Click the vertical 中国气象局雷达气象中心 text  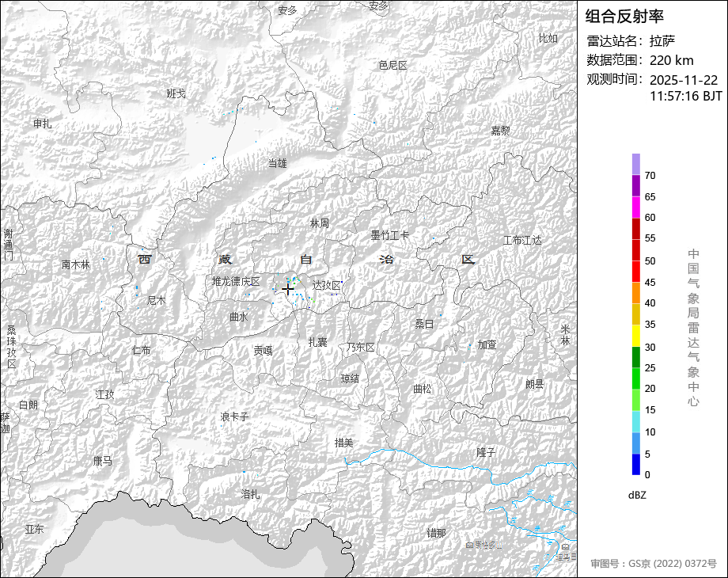pos(693,328)
